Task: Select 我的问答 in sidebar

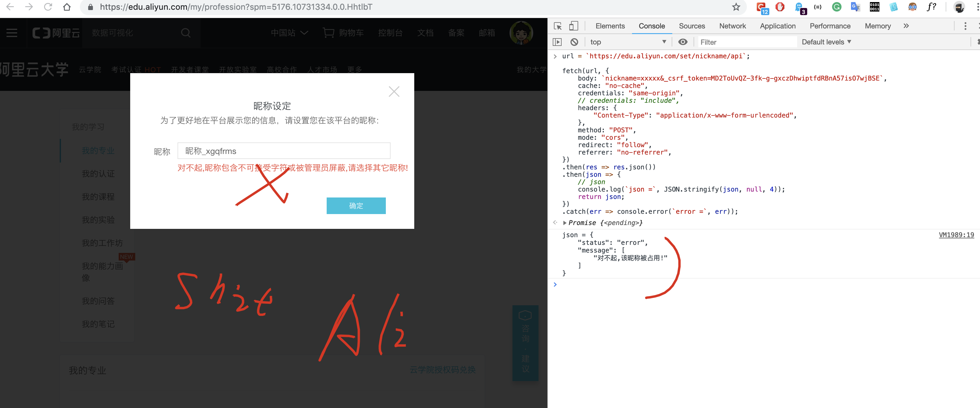Action: (98, 301)
